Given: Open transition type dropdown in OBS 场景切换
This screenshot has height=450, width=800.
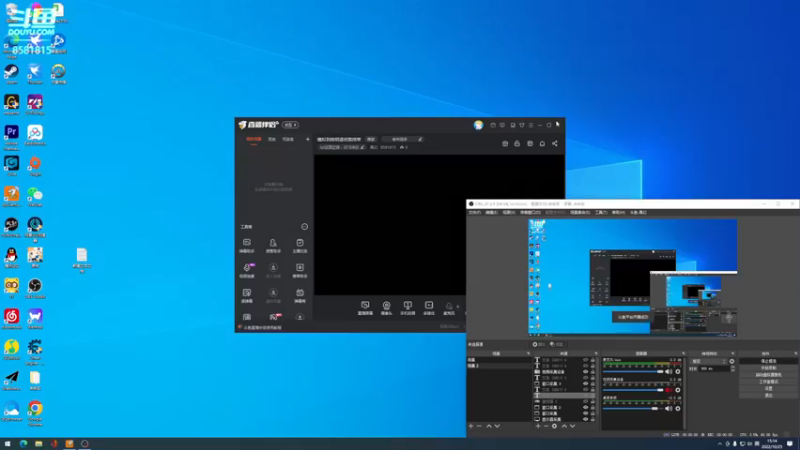Looking at the screenshot, I should pos(708,361).
